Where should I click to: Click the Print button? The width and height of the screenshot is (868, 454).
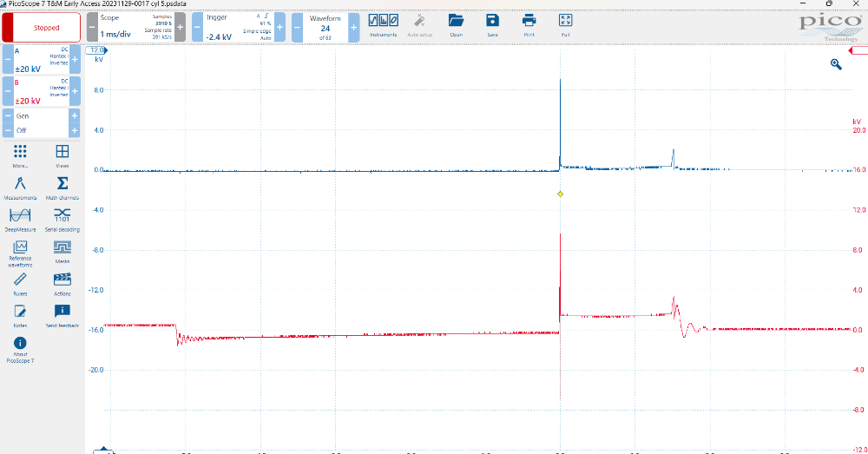tap(529, 23)
